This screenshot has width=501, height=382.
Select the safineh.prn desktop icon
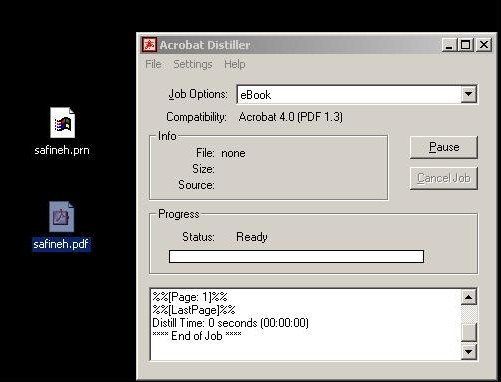pyautogui.click(x=62, y=123)
